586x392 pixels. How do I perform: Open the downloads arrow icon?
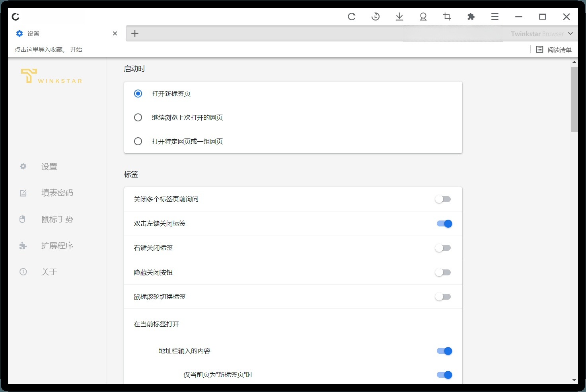point(399,17)
